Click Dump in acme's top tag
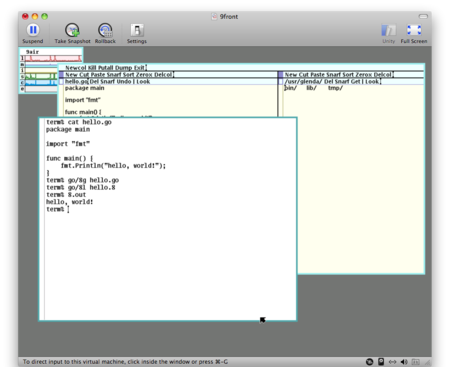 pyautogui.click(x=124, y=68)
